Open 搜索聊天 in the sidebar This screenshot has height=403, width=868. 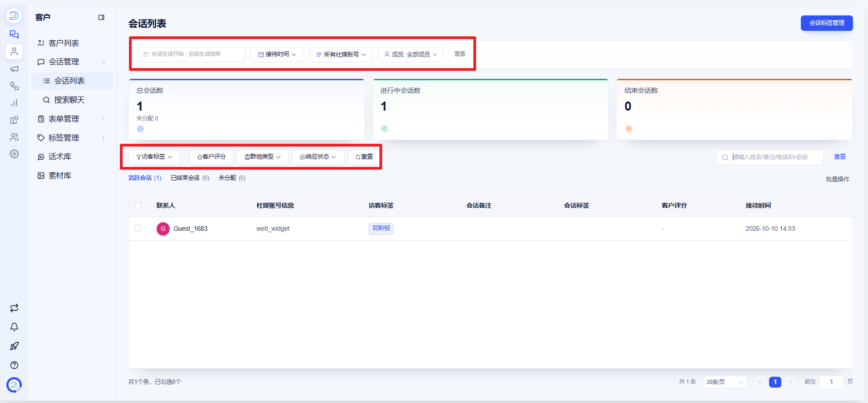coord(72,100)
